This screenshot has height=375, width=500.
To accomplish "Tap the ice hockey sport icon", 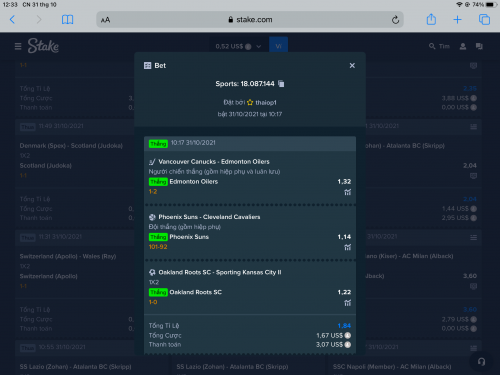I will click(152, 162).
